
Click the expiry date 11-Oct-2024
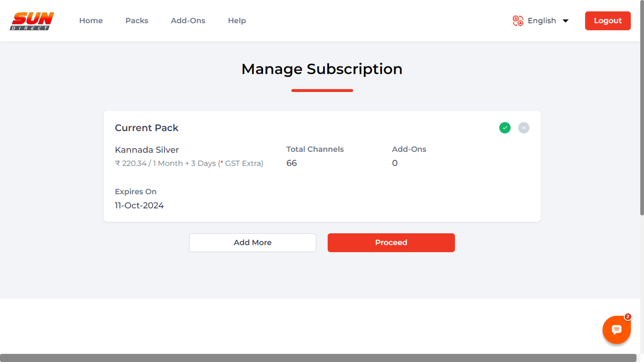point(139,205)
